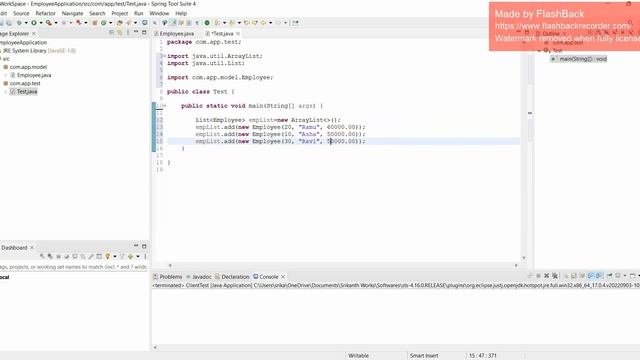Click the Debug bug icon in toolbar
This screenshot has width=640, height=360.
pos(19,23)
